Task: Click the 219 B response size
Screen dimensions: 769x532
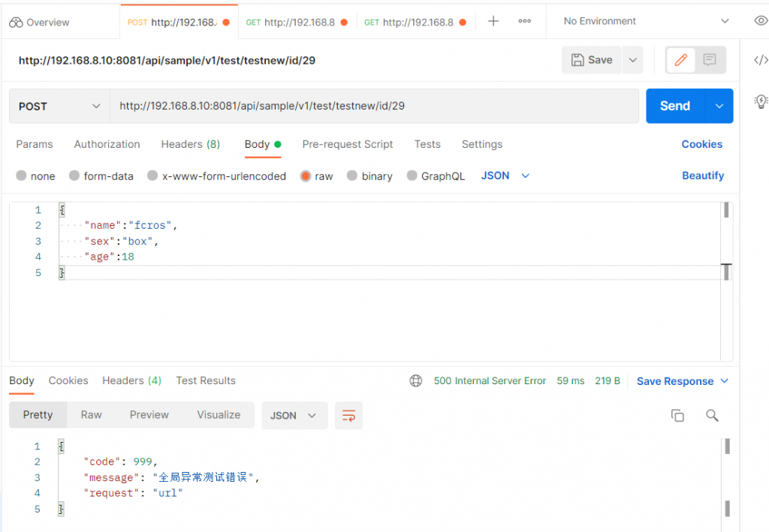Action: point(607,380)
